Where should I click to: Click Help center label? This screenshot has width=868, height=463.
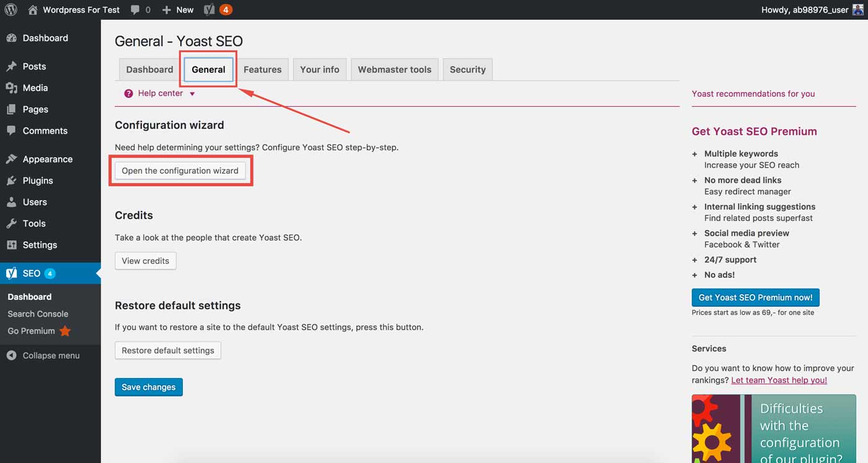pyautogui.click(x=161, y=93)
